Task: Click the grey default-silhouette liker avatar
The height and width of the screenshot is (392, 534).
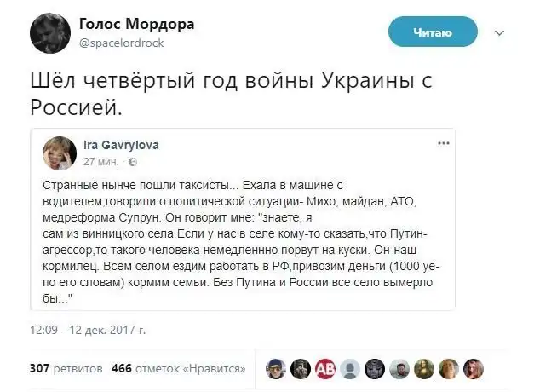Action: (x=349, y=368)
